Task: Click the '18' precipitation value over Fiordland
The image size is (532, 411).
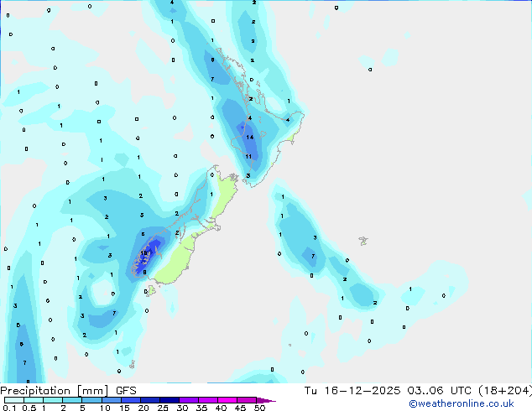Action: [143, 252]
